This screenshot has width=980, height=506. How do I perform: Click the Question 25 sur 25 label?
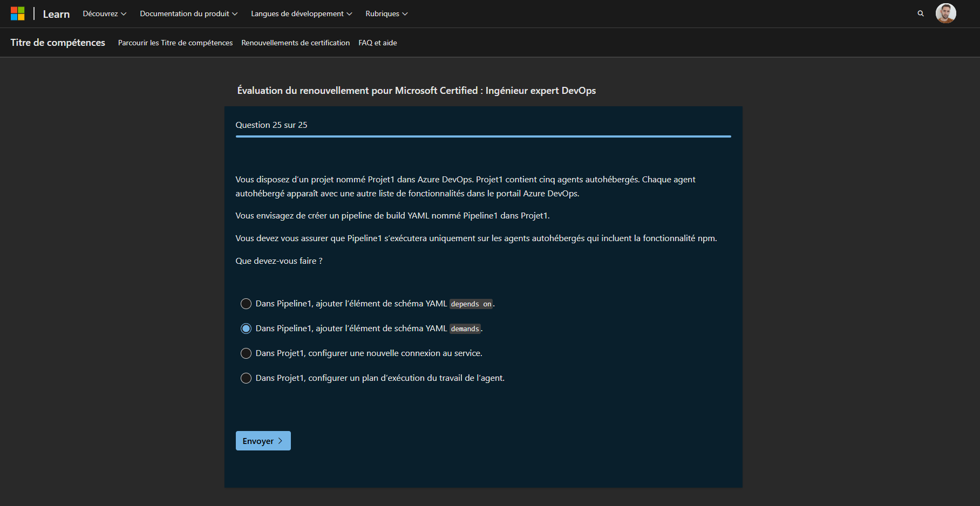(271, 125)
